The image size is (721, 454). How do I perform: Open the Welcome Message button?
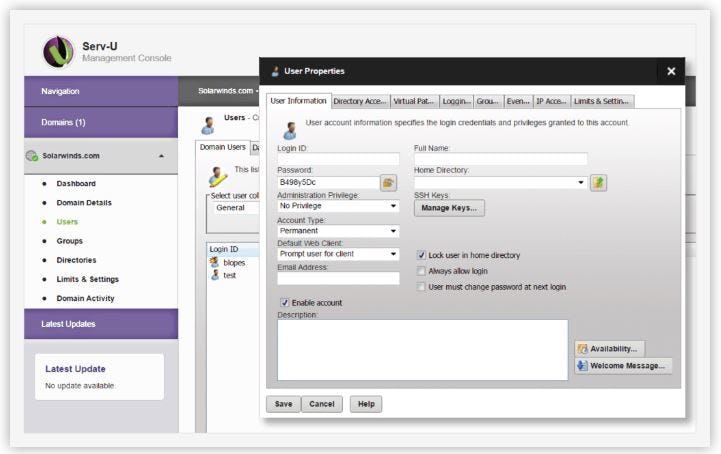pos(623,366)
